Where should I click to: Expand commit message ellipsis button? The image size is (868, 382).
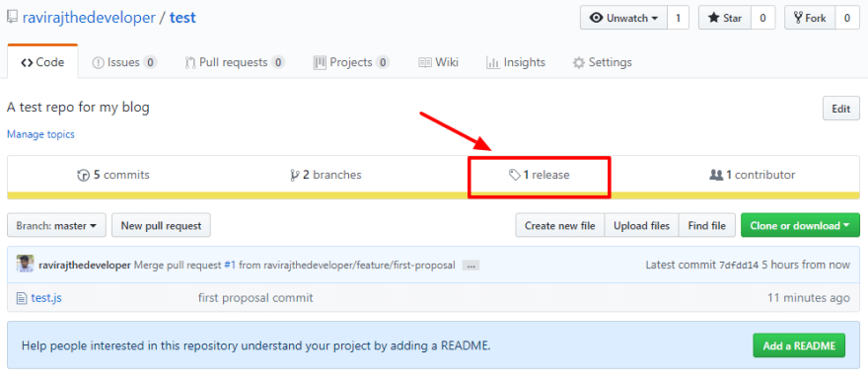click(x=471, y=266)
